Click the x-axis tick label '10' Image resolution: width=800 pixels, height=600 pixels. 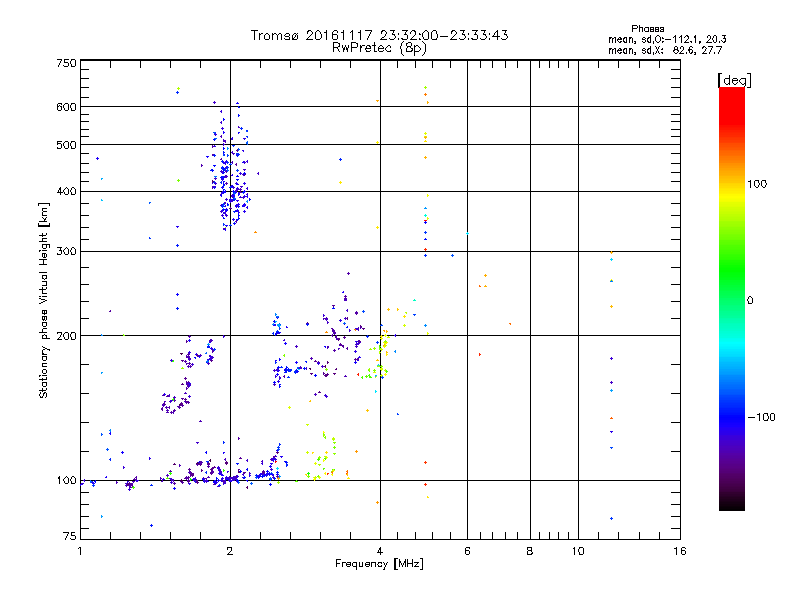578,551
